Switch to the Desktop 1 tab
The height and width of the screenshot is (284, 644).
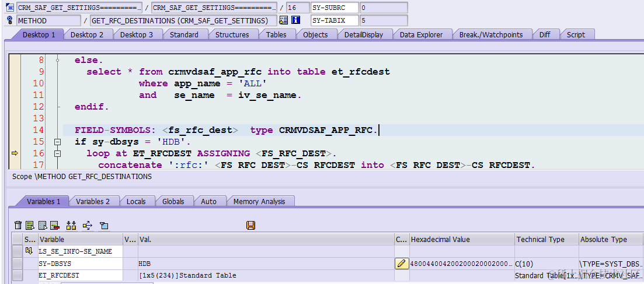click(39, 34)
